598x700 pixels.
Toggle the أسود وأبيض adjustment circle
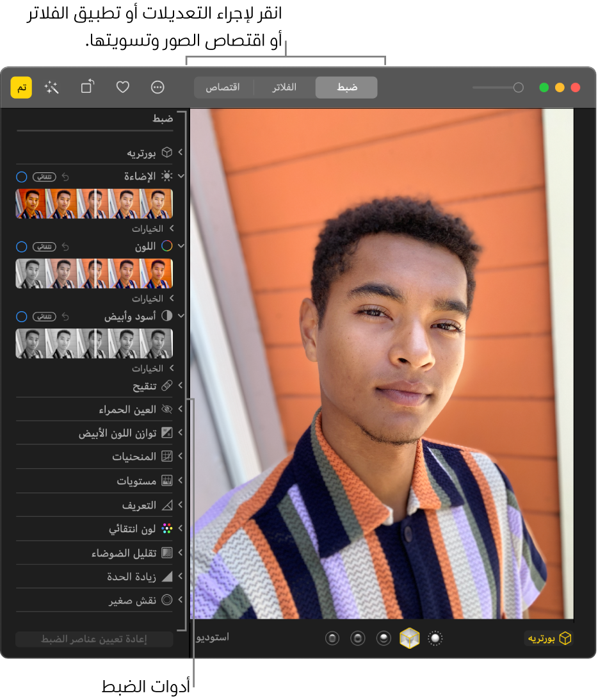click(21, 316)
